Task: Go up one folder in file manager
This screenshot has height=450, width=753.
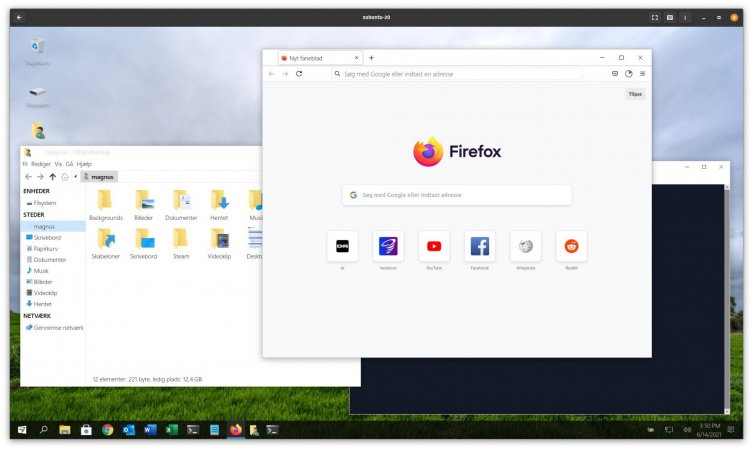Action: pyautogui.click(x=53, y=177)
